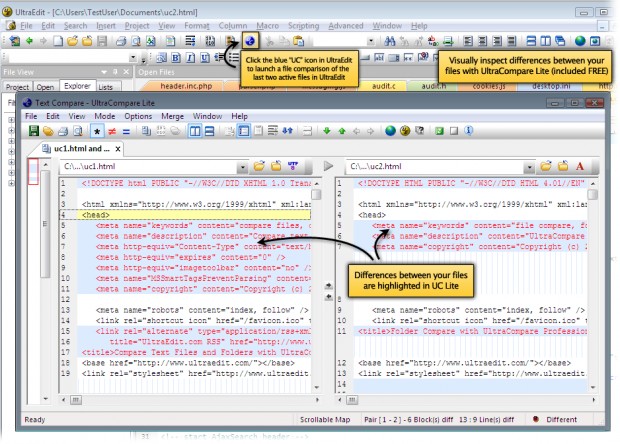Click the grey floppy save icon in UltraEdit
Viewport: 620px width, 444px height.
coord(102,41)
